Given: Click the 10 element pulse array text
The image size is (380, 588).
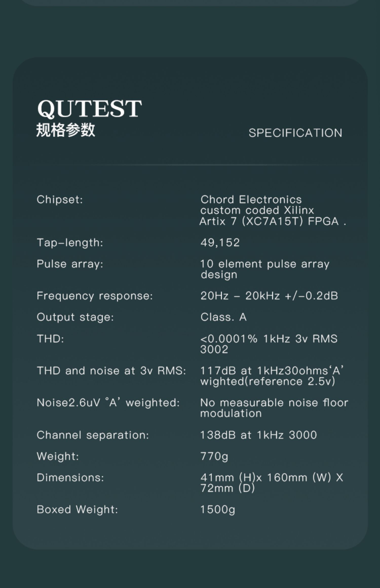Looking at the screenshot, I should point(265,269).
